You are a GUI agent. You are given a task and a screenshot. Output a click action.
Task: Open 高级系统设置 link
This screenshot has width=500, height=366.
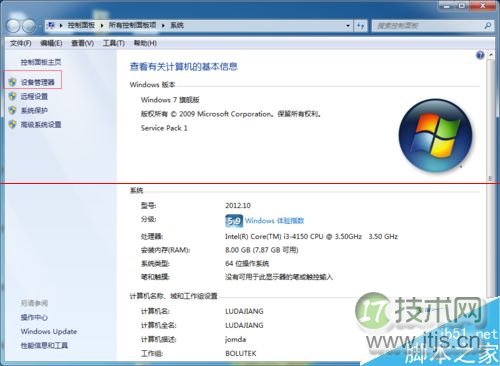tap(41, 125)
